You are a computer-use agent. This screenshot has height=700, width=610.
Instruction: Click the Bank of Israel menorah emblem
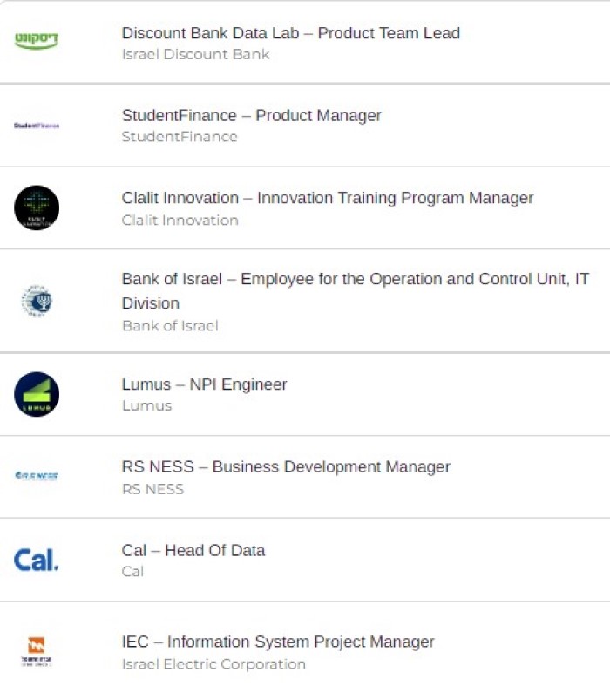point(37,301)
